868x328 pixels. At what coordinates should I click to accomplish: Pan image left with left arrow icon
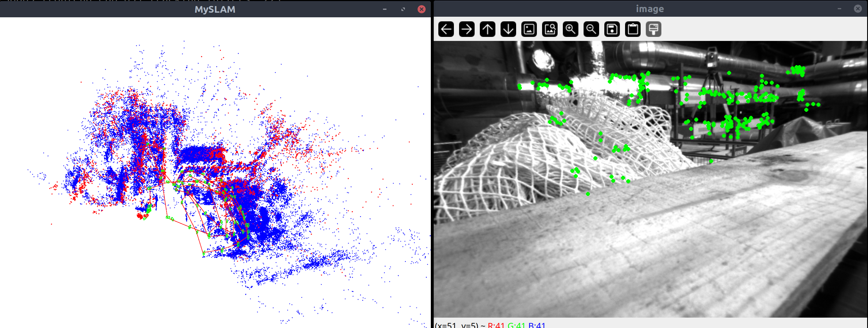(446, 29)
